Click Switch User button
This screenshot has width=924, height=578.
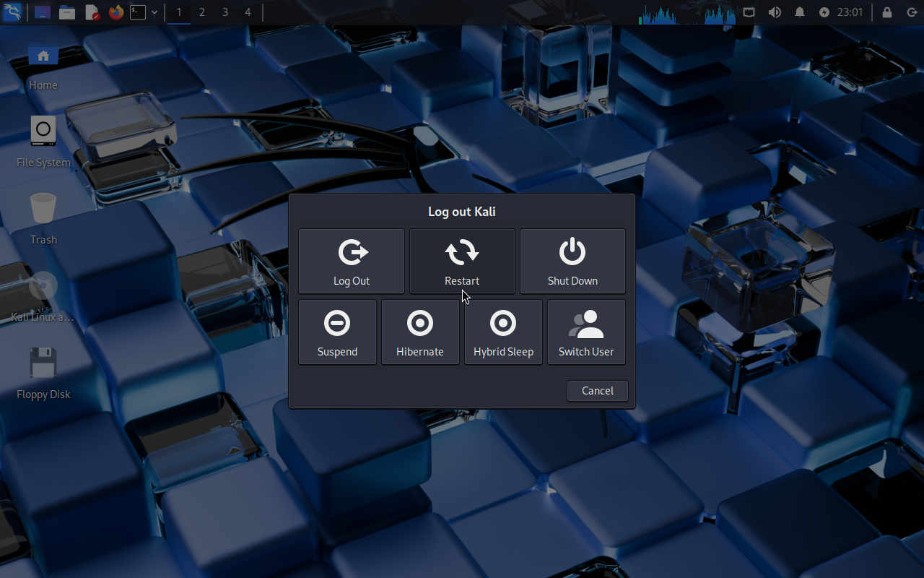pyautogui.click(x=586, y=332)
